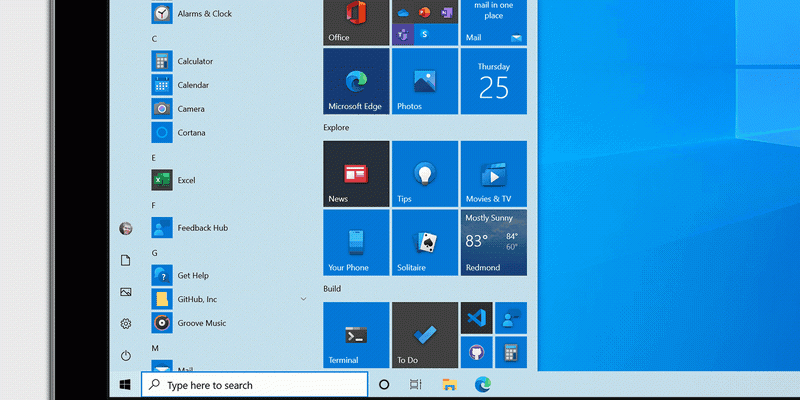The width and height of the screenshot is (800, 400).
Task: Open the Skype small tile
Action: pos(425,34)
